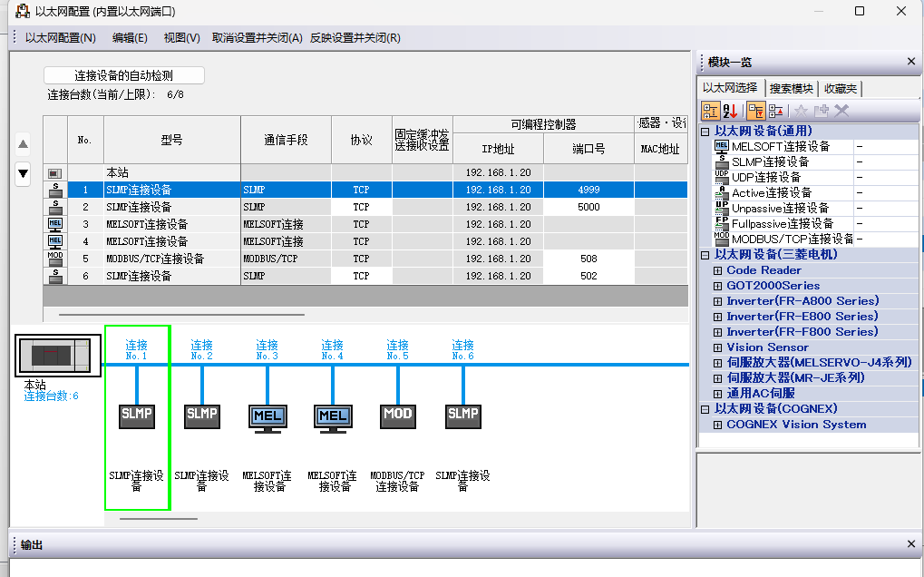Open the 以太网配置(N) menu
This screenshot has width=924, height=577.
pos(60,38)
